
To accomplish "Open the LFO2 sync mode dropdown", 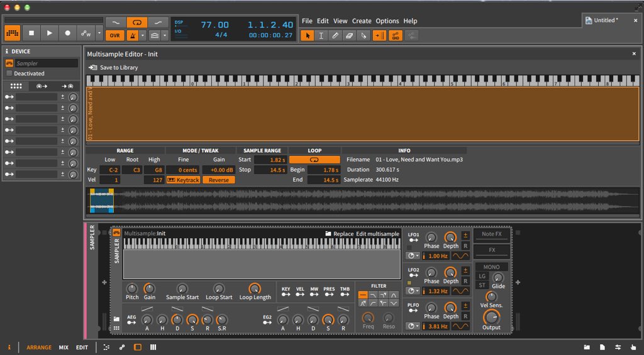I will pos(413,291).
